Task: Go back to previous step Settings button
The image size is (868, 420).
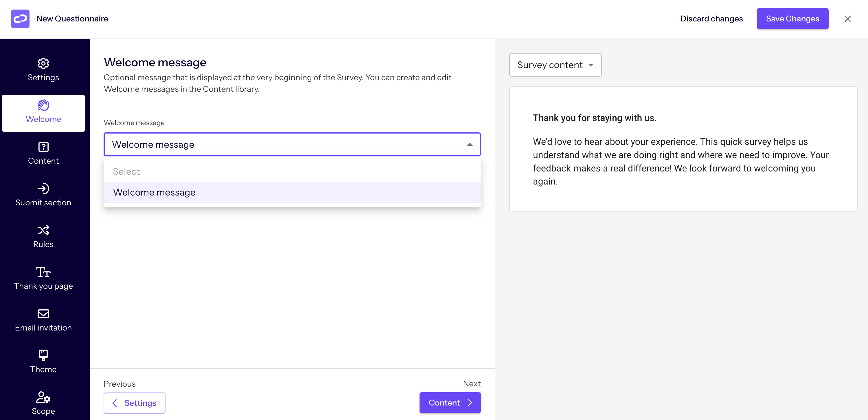Action: coord(135,403)
